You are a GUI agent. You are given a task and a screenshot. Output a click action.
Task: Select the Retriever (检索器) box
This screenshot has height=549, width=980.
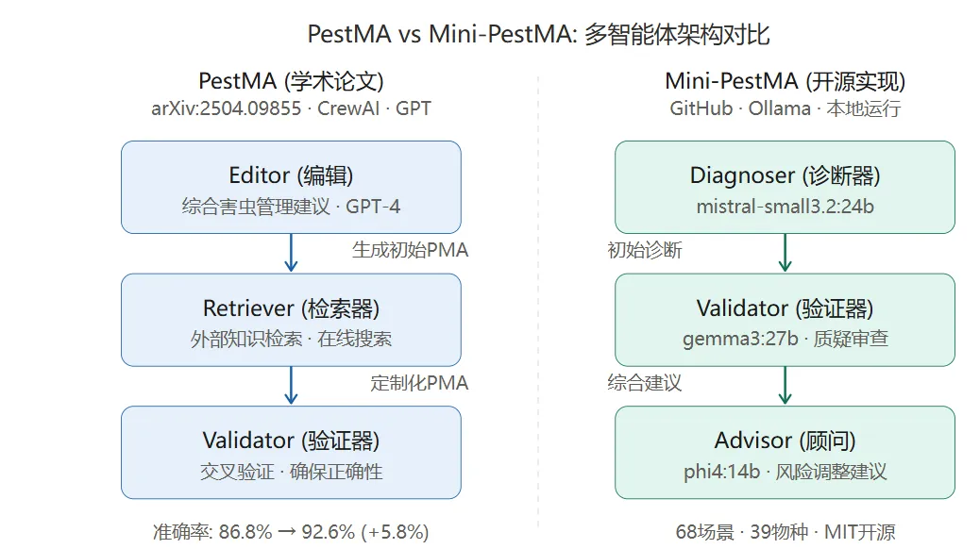(x=291, y=320)
